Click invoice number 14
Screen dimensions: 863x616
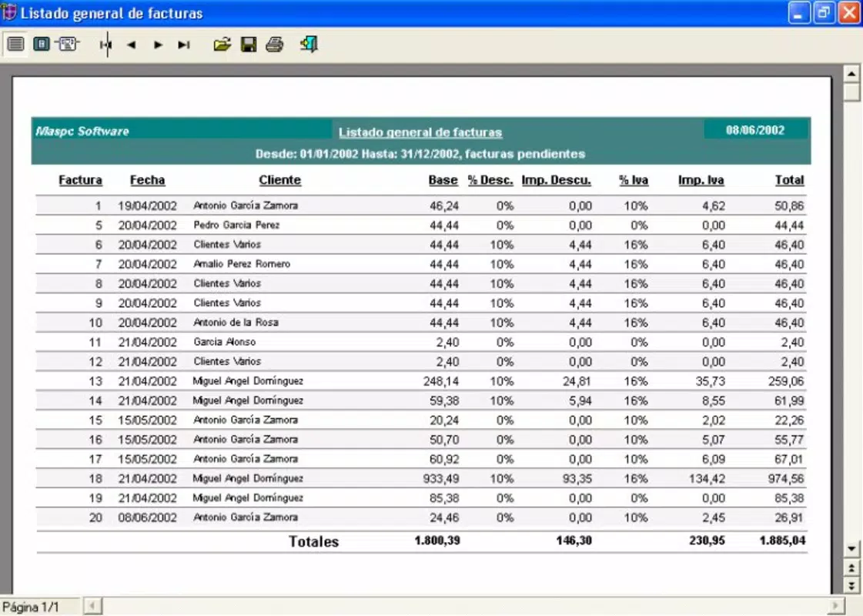pos(95,400)
